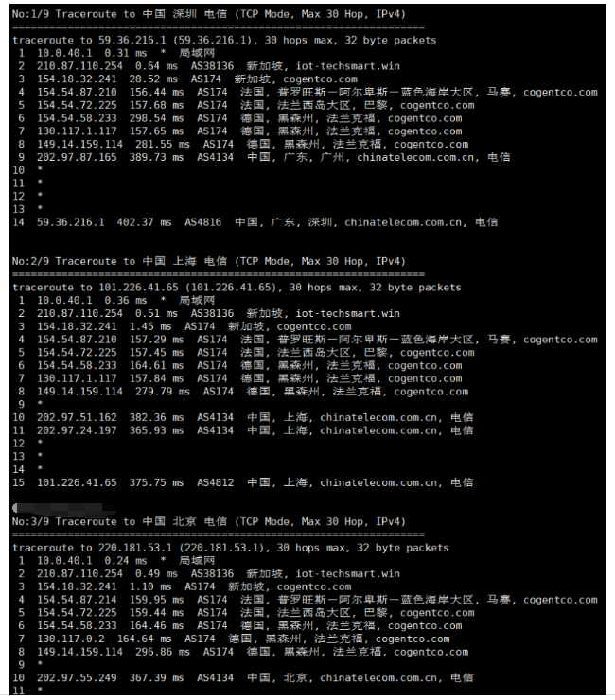Click the No:2/9 Traceroute Shanghai header line
615x700 pixels.
pyautogui.click(x=208, y=262)
